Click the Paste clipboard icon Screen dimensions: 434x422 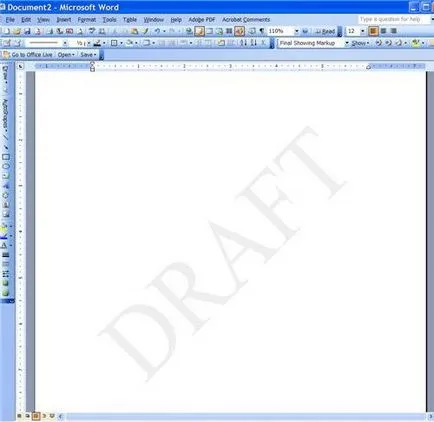[134, 31]
